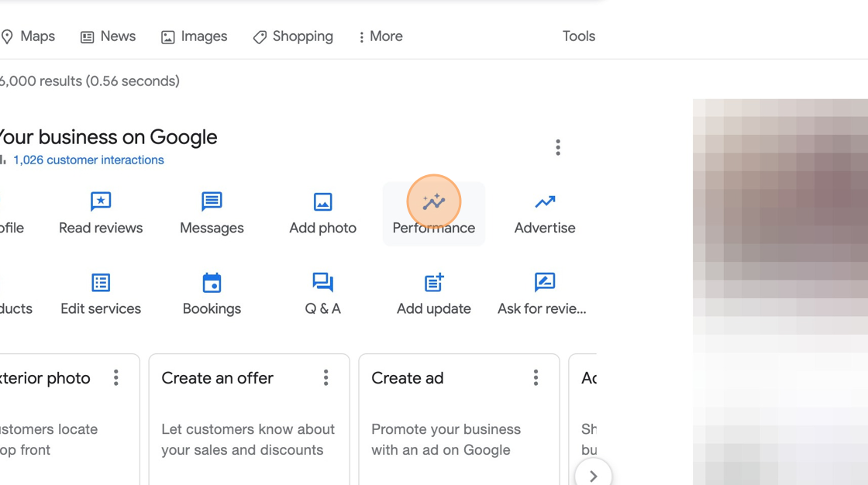Screen dimensions: 868x485
Task: Click the blurred business photo thumbnail
Action: click(780, 292)
